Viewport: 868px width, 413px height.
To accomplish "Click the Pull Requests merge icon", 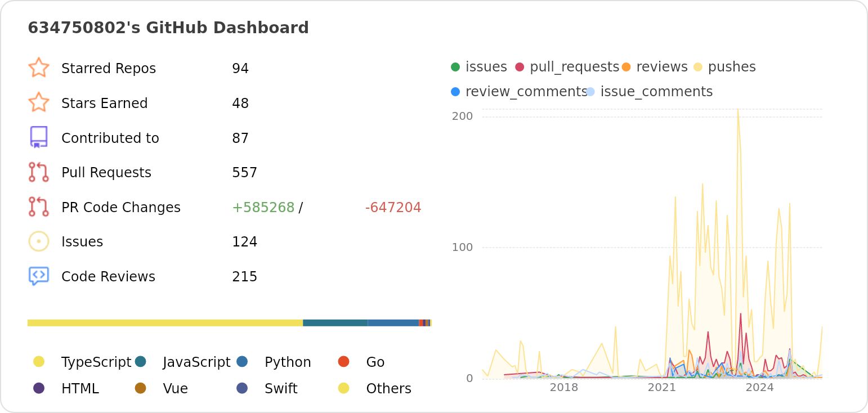I will pyautogui.click(x=38, y=172).
